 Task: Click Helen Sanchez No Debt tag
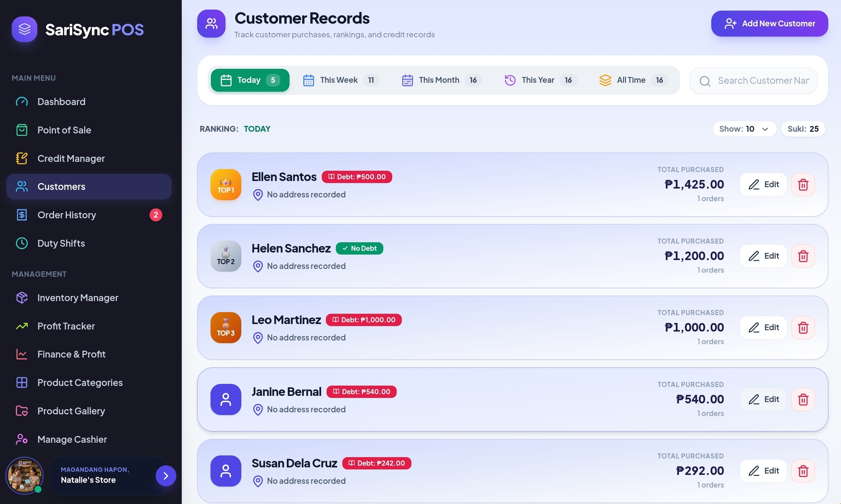(x=359, y=248)
